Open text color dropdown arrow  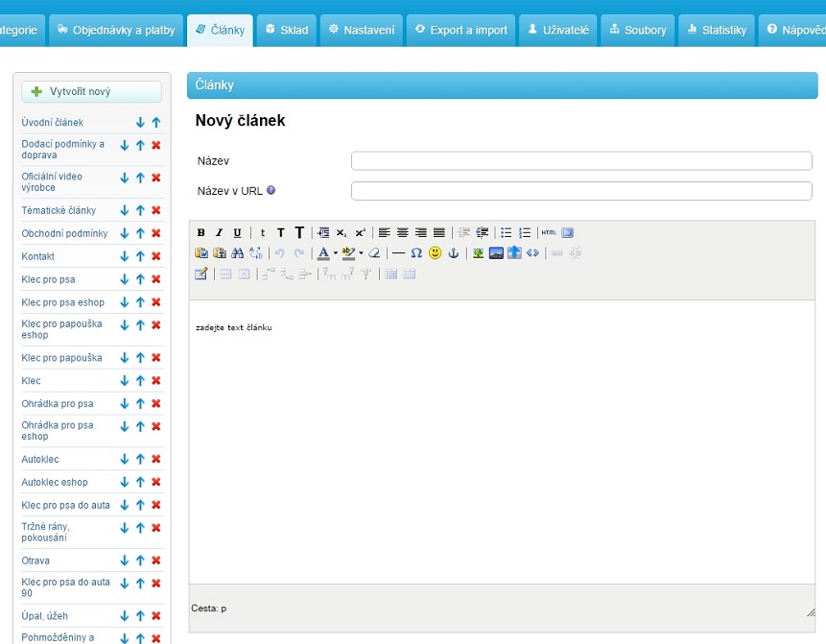tap(335, 253)
